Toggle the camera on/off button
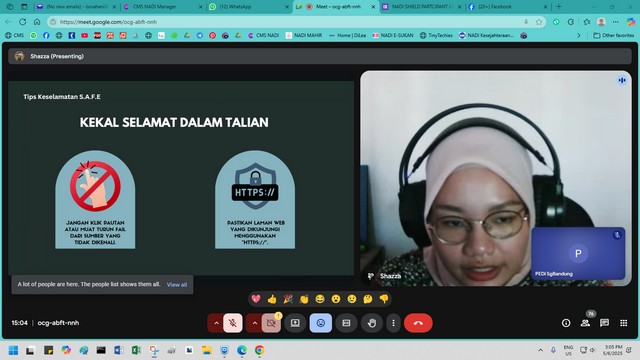This screenshot has width=640, height=360. (x=271, y=323)
